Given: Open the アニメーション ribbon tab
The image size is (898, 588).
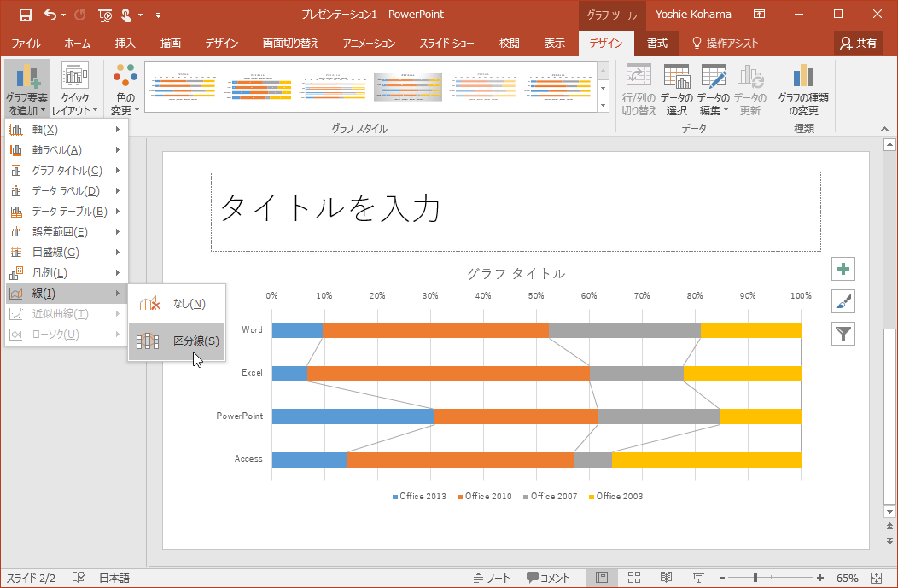Looking at the screenshot, I should 369,44.
